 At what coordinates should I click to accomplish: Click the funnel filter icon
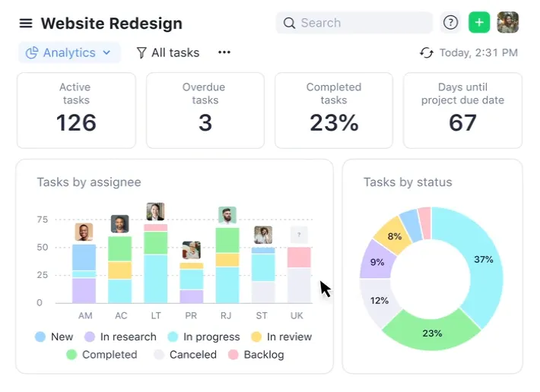click(x=141, y=52)
